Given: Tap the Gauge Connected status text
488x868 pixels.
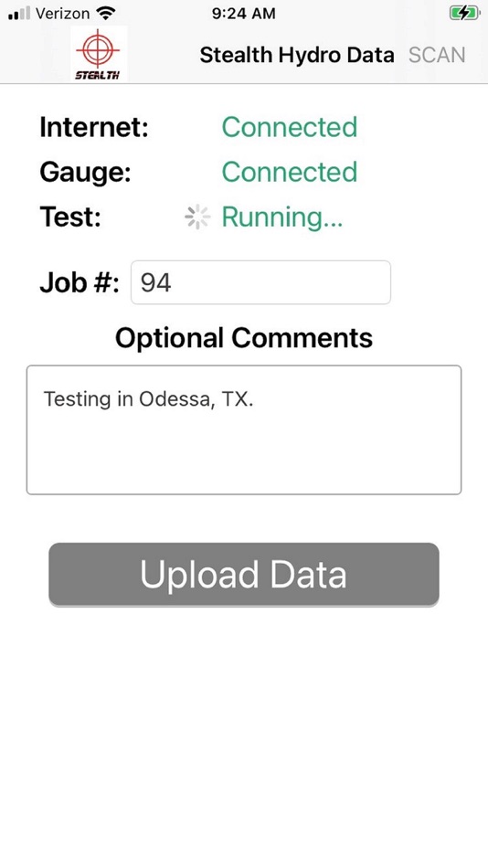Looking at the screenshot, I should pyautogui.click(x=289, y=172).
